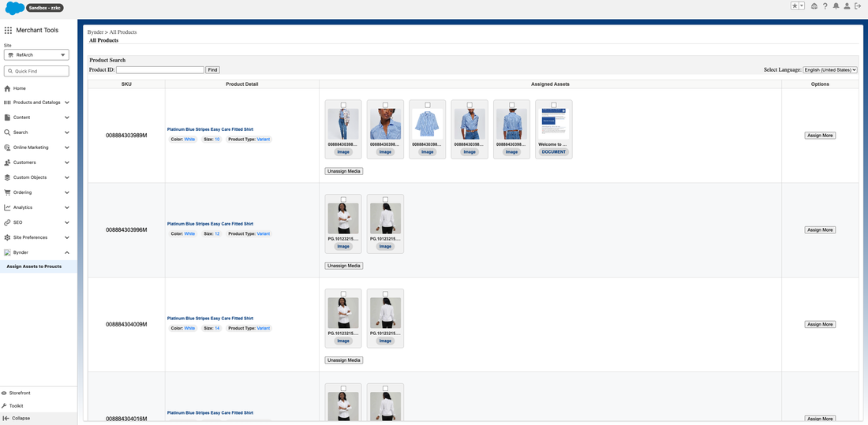Click Unassign Media for SKU 008884303989M
Image resolution: width=868 pixels, height=425 pixels.
tap(344, 171)
